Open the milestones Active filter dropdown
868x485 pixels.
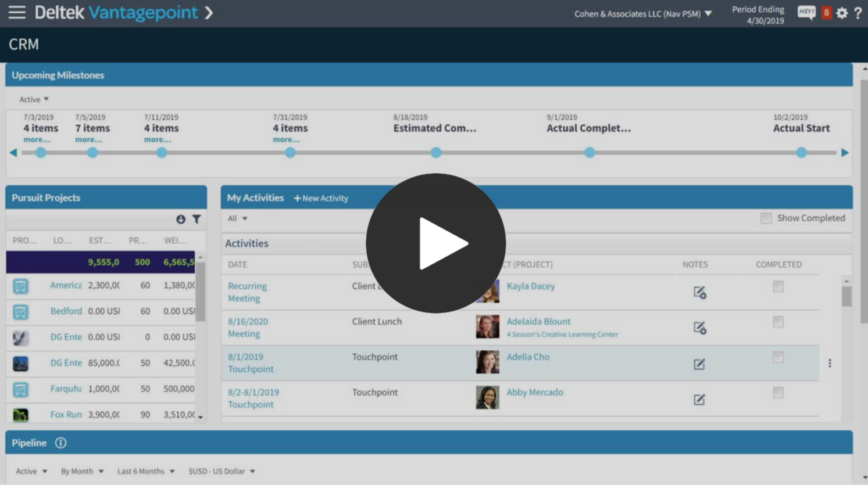(x=34, y=99)
